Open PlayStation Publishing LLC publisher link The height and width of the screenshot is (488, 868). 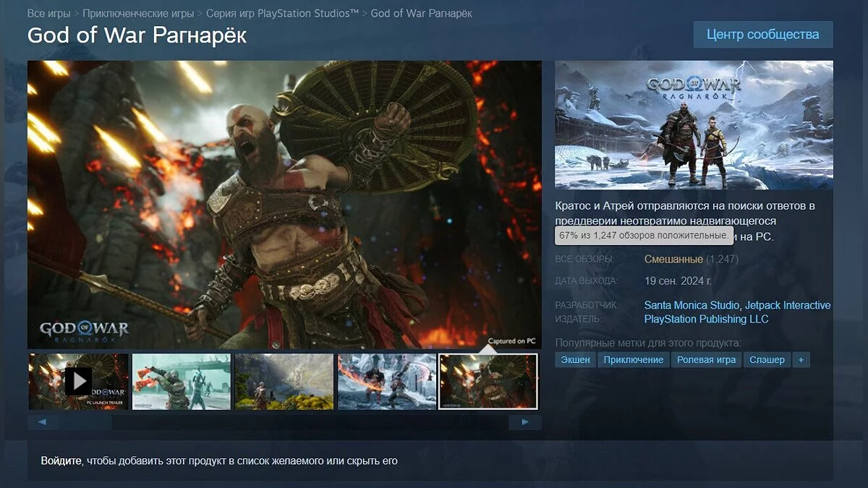[706, 319]
